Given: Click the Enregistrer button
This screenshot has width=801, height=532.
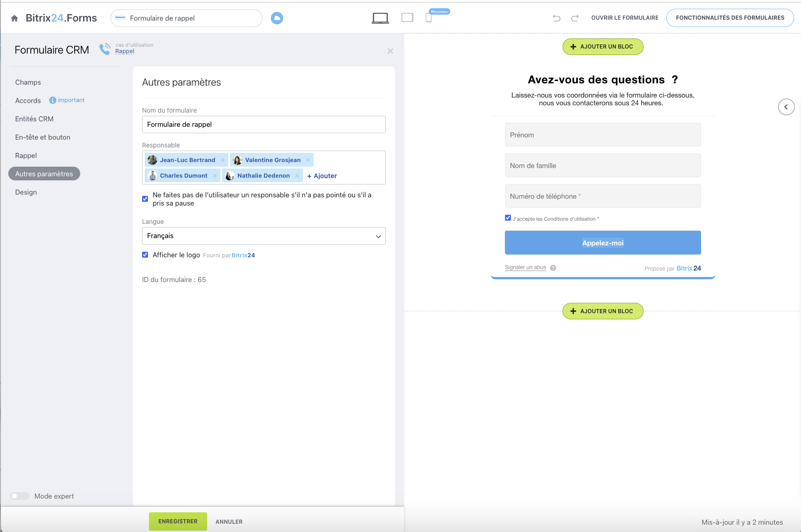Looking at the screenshot, I should [x=178, y=521].
